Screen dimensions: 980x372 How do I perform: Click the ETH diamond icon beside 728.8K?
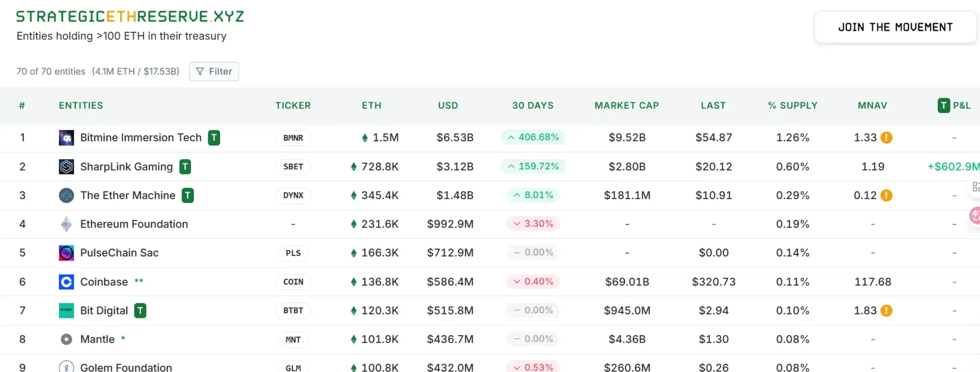click(x=353, y=166)
